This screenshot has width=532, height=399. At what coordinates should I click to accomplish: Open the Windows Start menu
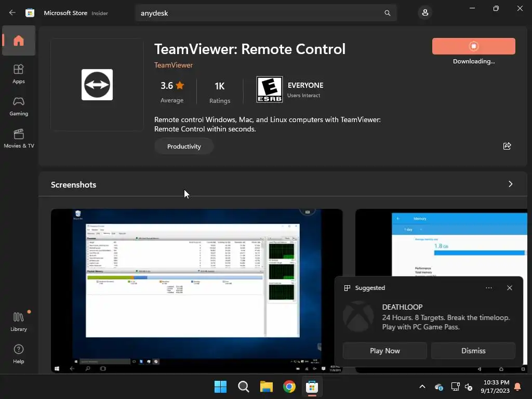(220, 387)
